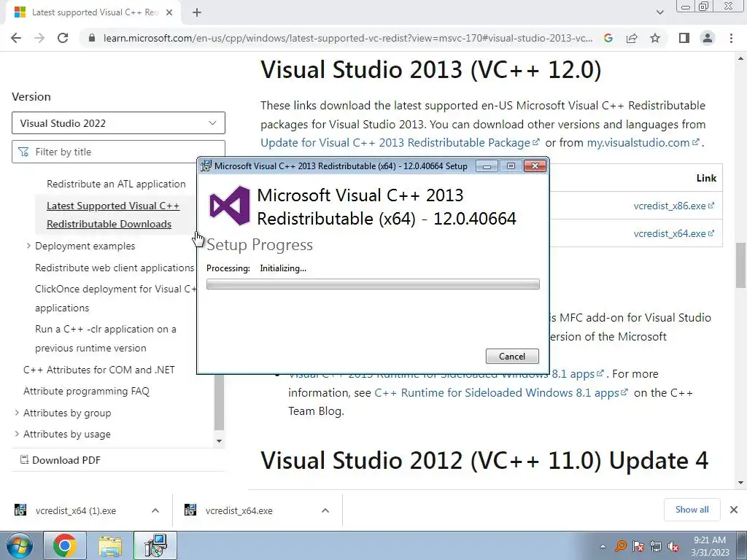The width and height of the screenshot is (747, 560).
Task: Open Windows Explorer from taskbar
Action: click(x=110, y=545)
